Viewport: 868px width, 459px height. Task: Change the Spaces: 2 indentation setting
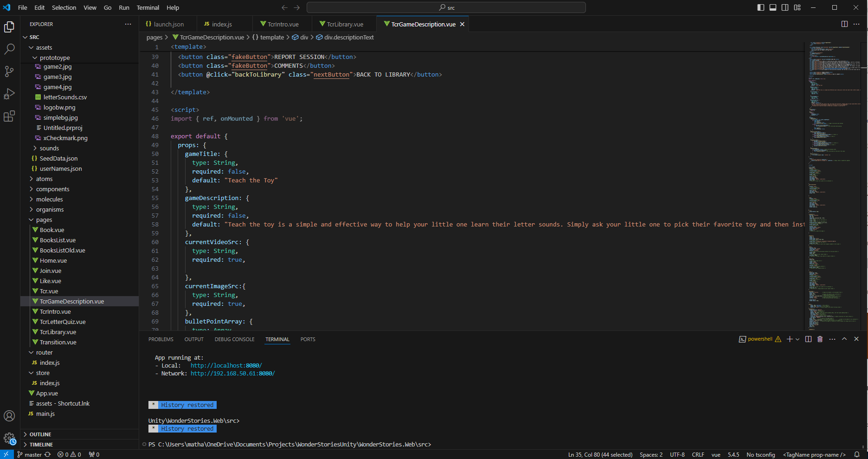[x=651, y=455]
